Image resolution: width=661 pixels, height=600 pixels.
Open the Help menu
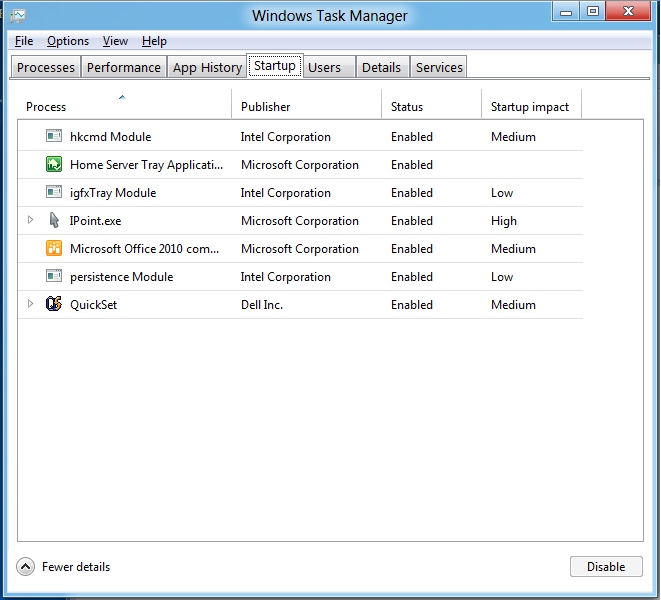[154, 41]
